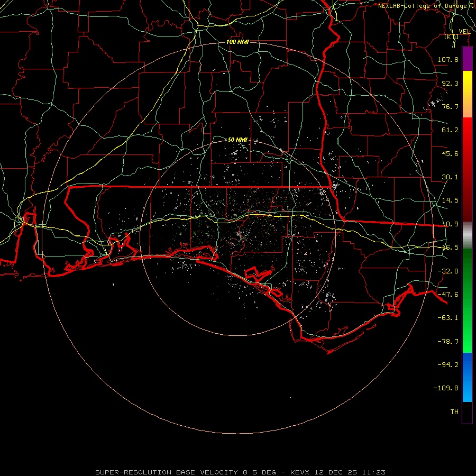The width and height of the screenshot is (476, 476).
Task: Select the -0.9 legend value
Action: (x=450, y=224)
